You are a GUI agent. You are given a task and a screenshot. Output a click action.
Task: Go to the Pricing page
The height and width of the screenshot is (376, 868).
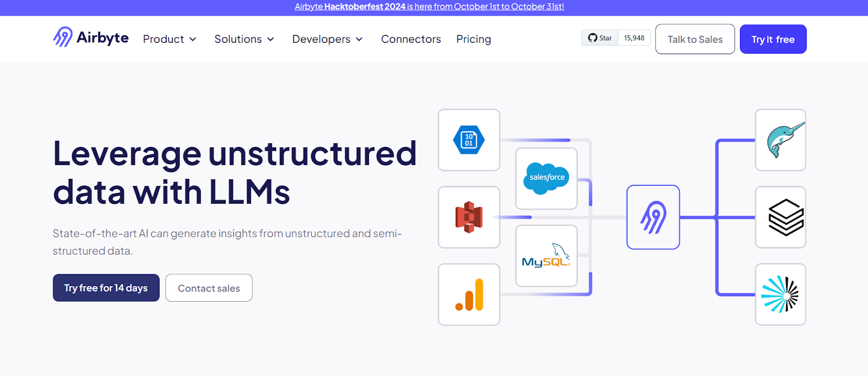(x=474, y=39)
